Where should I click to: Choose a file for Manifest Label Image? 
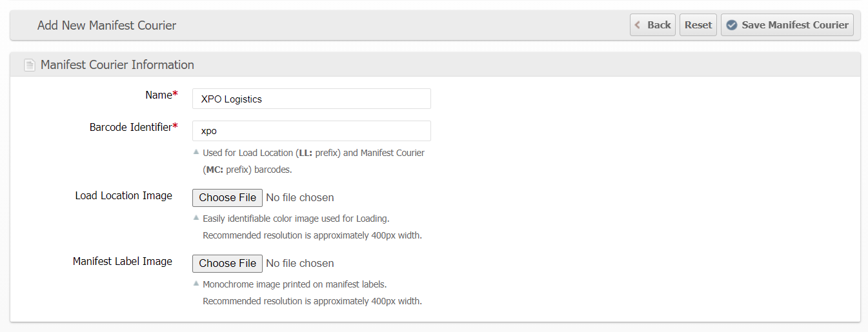227,263
